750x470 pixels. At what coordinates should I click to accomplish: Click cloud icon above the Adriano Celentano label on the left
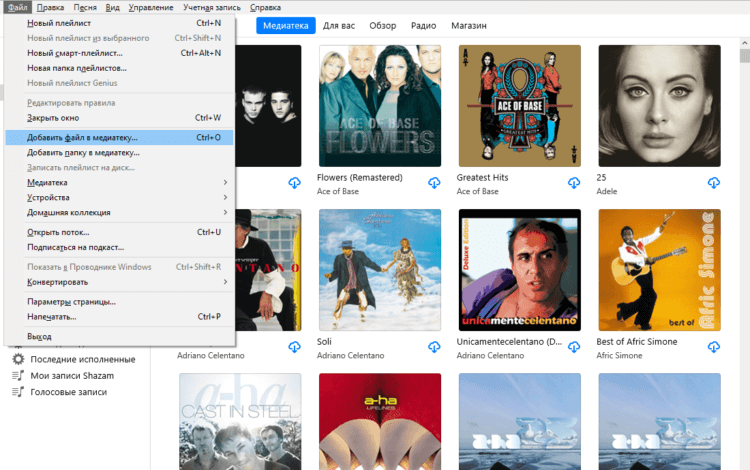pos(295,347)
